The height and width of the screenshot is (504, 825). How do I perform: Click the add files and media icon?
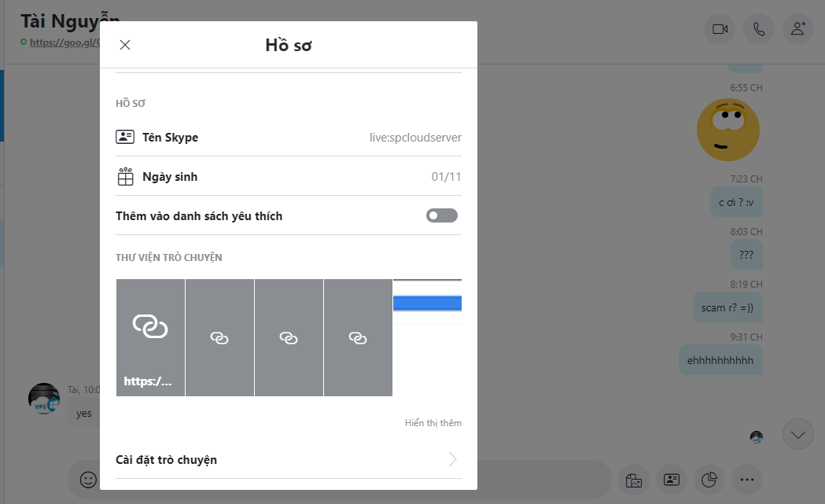[631, 479]
